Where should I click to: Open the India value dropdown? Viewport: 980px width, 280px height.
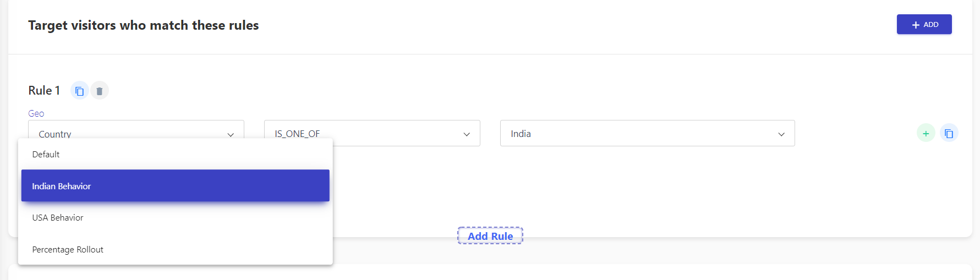pyautogui.click(x=647, y=133)
